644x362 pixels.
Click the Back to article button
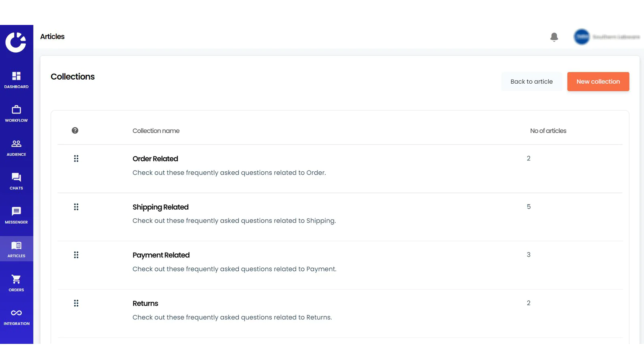point(531,82)
